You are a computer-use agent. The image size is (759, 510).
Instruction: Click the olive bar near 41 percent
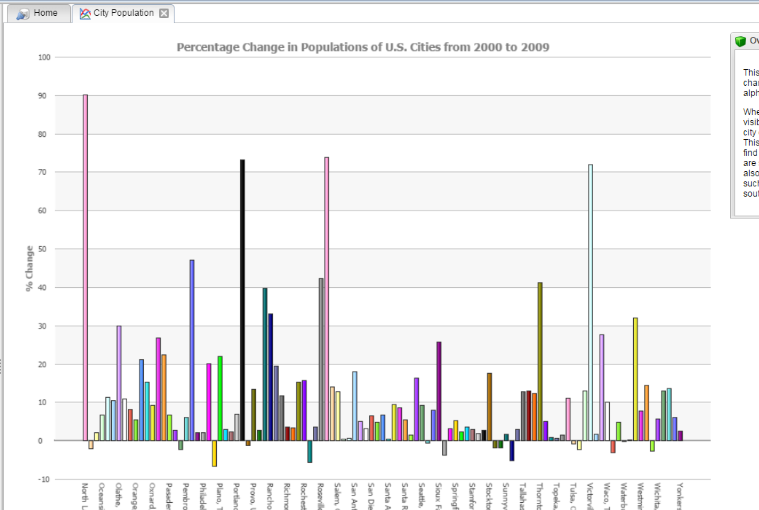(540, 361)
